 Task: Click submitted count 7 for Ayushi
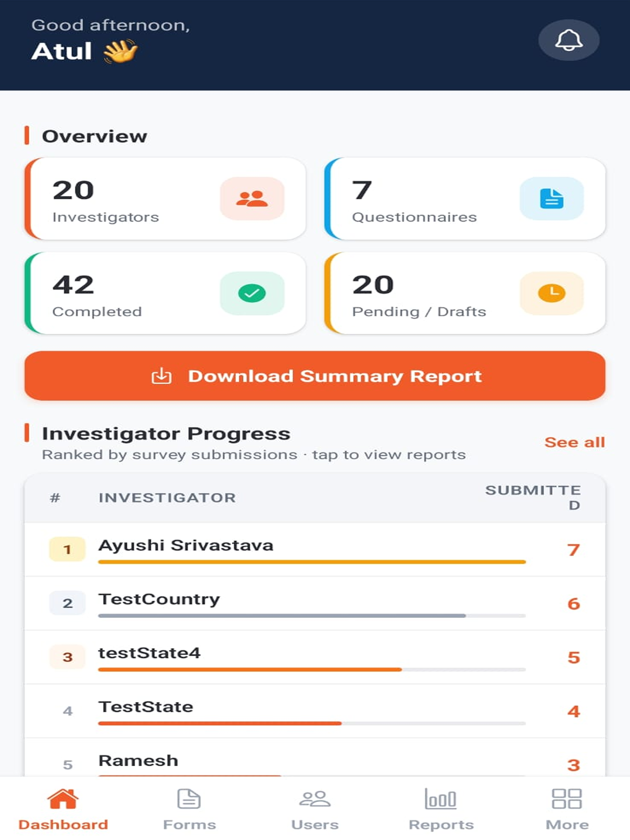coord(573,550)
